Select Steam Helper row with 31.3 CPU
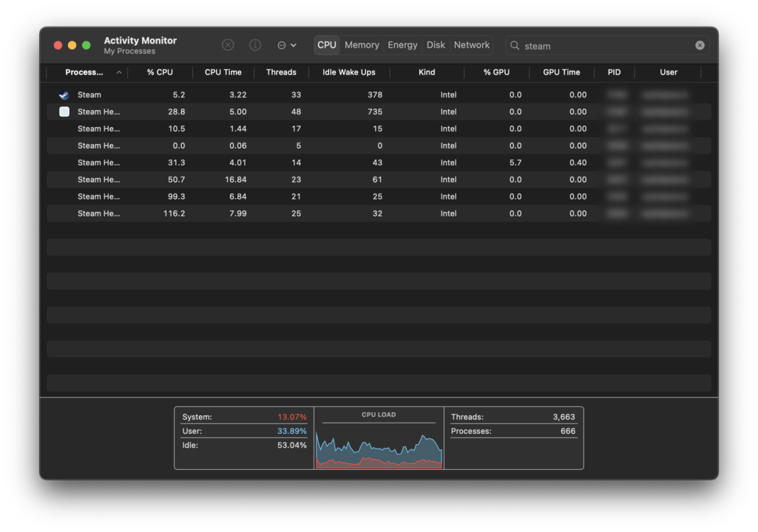 coord(379,163)
